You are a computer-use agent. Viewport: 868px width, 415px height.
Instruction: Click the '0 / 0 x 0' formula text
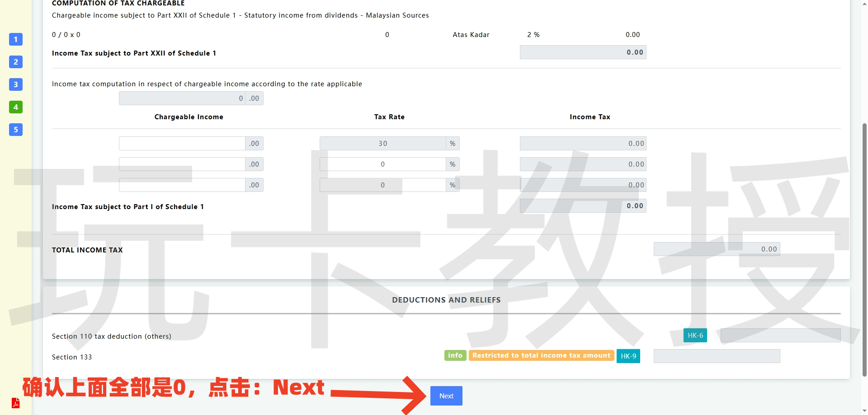point(66,35)
